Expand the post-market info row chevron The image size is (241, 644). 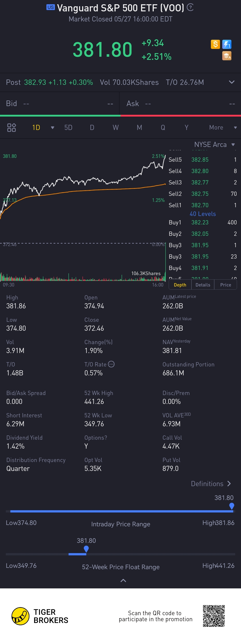tap(231, 82)
